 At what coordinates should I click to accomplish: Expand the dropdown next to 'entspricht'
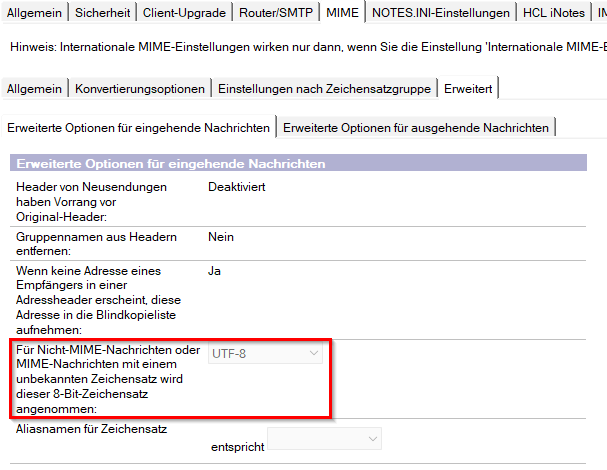(x=325, y=439)
